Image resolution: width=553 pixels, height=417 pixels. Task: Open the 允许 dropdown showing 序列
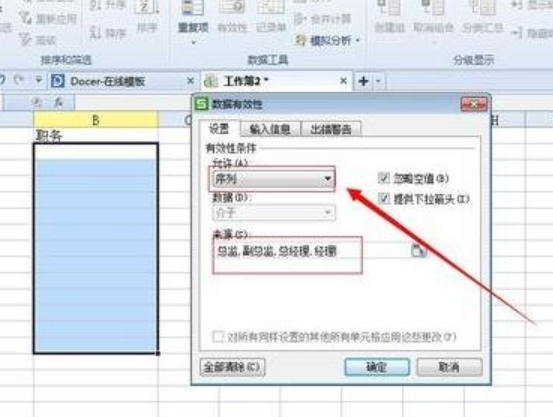[273, 179]
